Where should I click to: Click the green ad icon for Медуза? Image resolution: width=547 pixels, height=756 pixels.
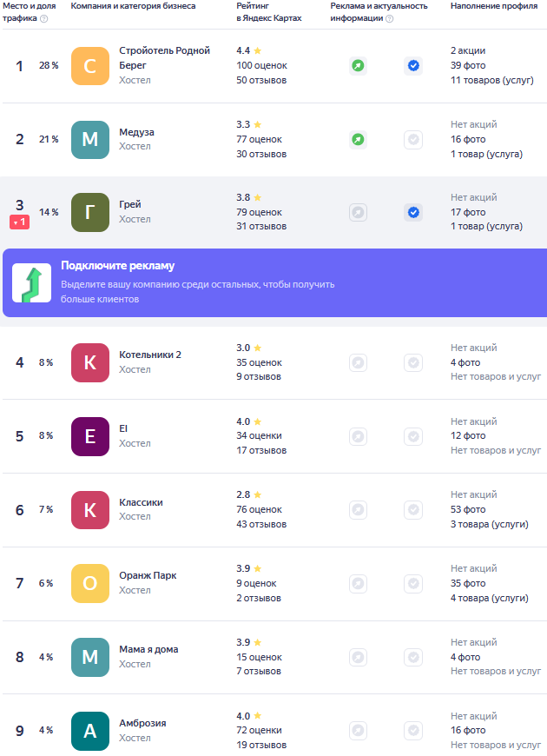[358, 139]
